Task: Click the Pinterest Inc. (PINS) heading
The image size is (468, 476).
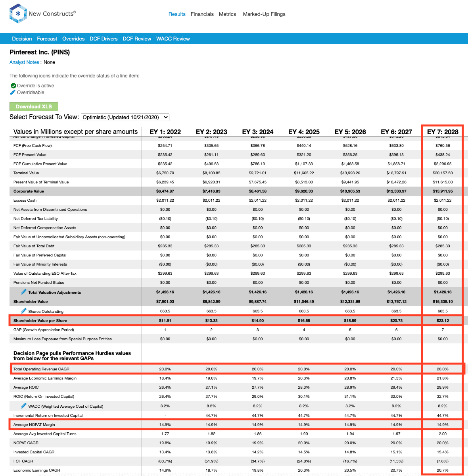Action: (x=40, y=52)
